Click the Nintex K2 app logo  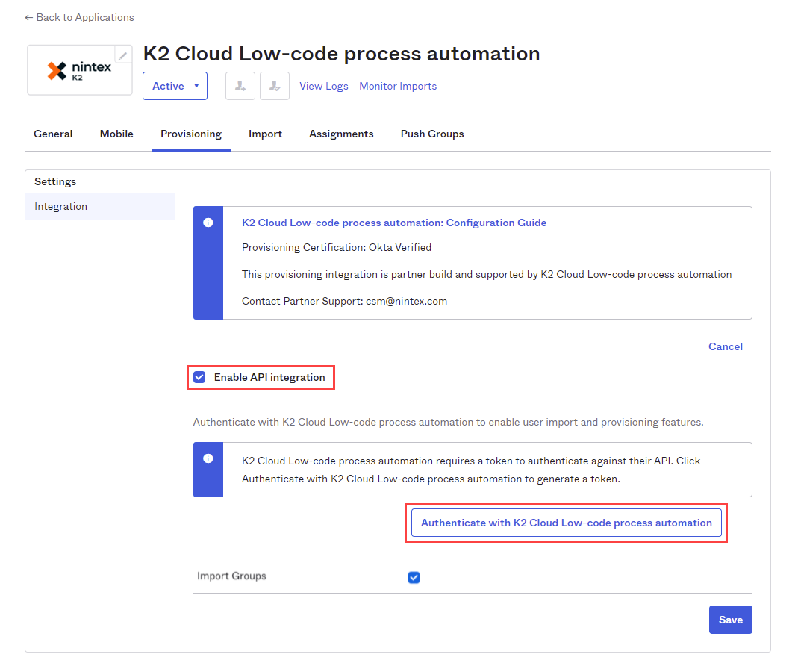tap(79, 71)
